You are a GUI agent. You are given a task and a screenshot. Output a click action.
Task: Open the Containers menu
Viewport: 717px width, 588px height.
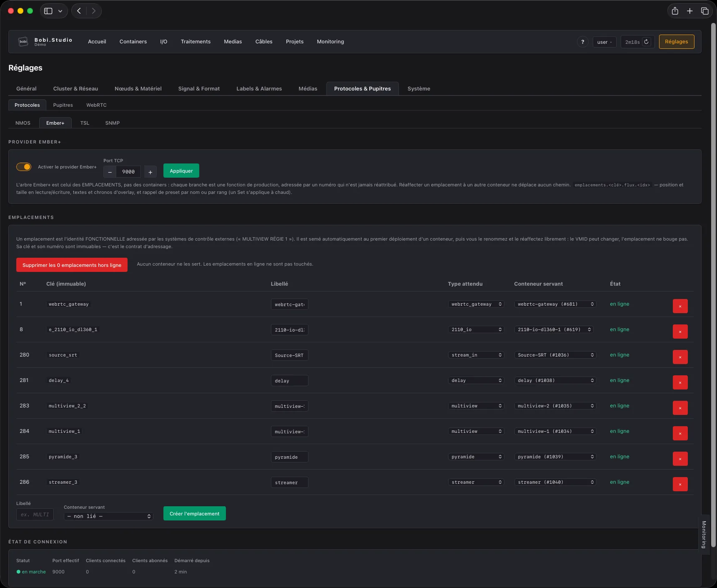click(x=133, y=42)
